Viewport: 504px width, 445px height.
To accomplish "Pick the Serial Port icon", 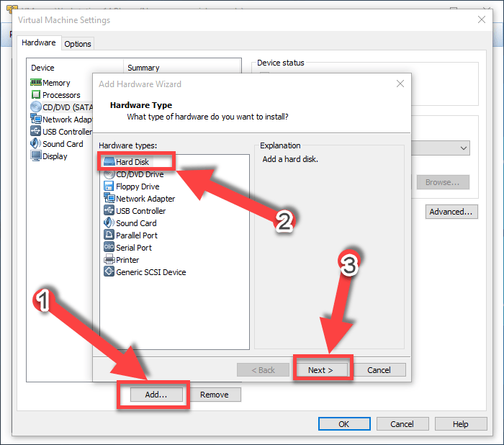I will [109, 248].
